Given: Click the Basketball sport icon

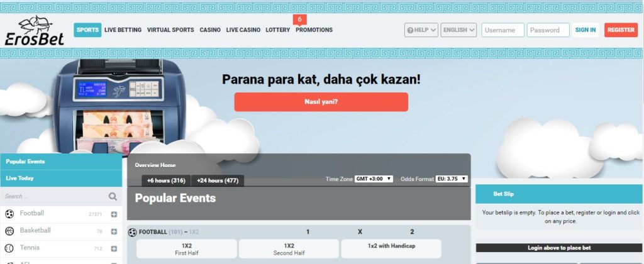Looking at the screenshot, I should pyautogui.click(x=9, y=231).
